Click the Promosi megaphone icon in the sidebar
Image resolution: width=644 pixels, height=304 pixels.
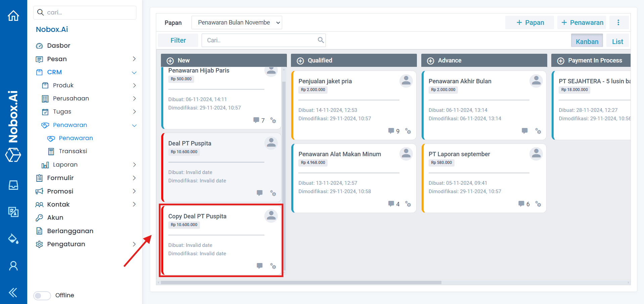(x=40, y=191)
